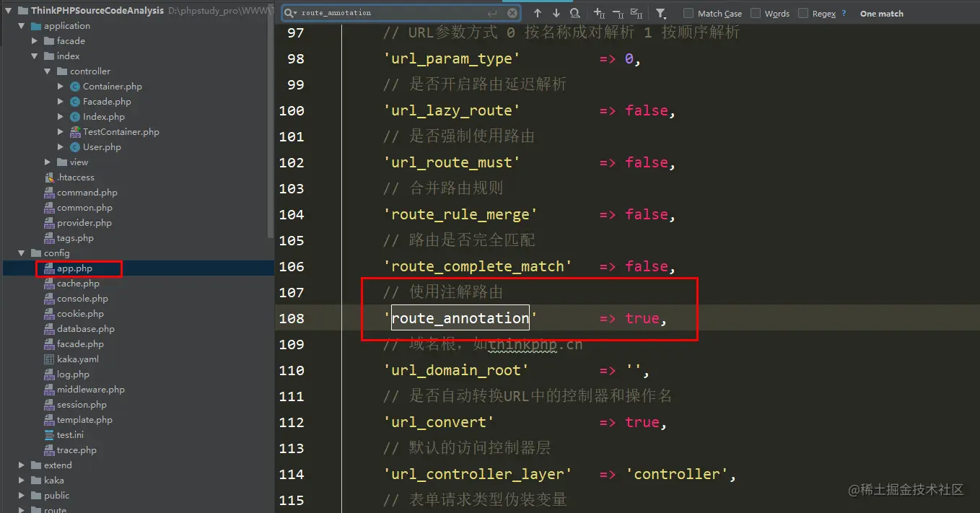
Task: Expand the kaka folder arrow
Action: (22, 481)
